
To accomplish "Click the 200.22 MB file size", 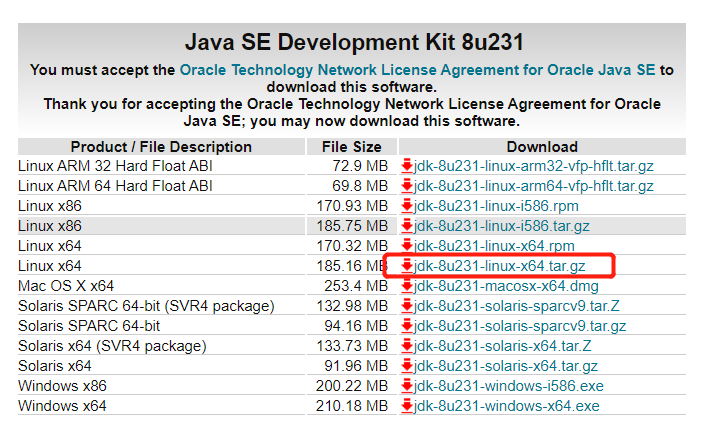I will click(352, 386).
